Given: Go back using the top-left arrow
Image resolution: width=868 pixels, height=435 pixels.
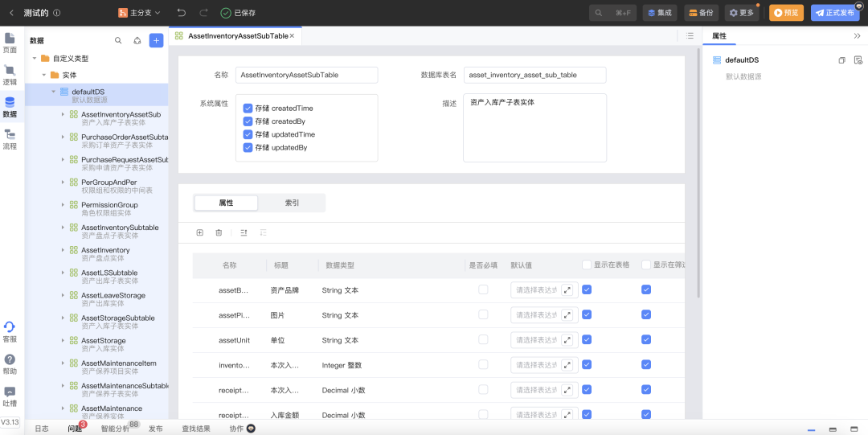Looking at the screenshot, I should [11, 13].
